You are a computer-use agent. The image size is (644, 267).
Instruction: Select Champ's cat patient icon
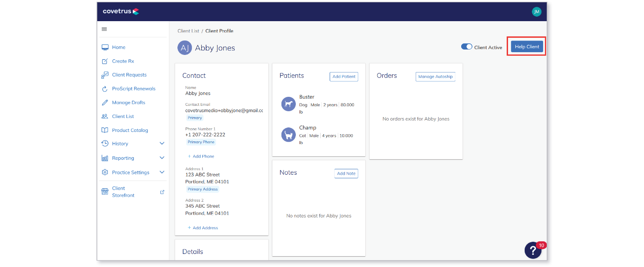[x=289, y=135]
